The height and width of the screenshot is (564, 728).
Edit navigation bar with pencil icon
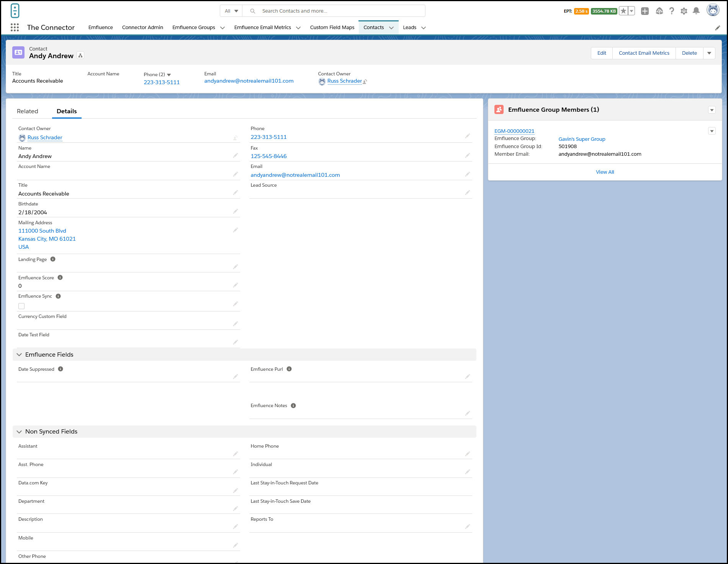click(x=718, y=28)
